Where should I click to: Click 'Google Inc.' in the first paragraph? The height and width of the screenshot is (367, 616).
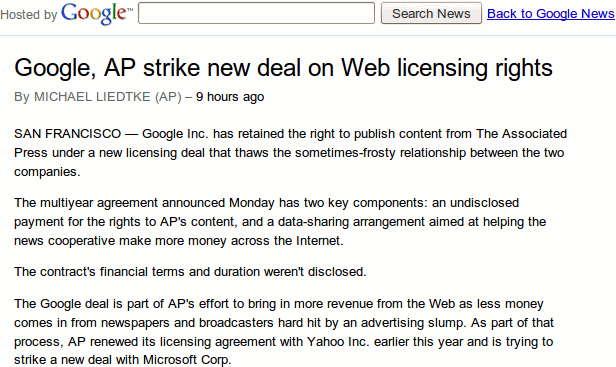(175, 134)
